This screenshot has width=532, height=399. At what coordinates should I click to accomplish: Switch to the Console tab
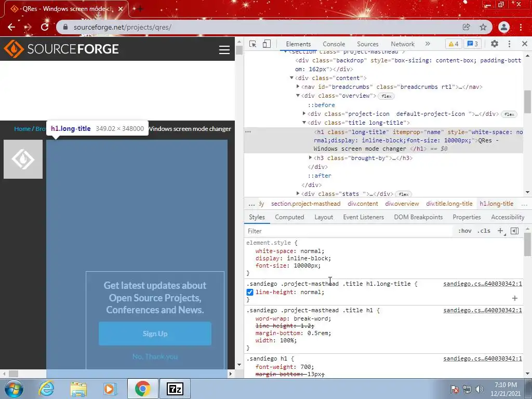tap(334, 44)
